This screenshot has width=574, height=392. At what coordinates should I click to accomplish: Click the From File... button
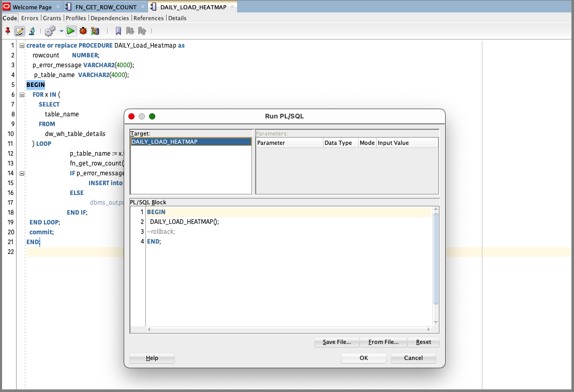click(384, 342)
